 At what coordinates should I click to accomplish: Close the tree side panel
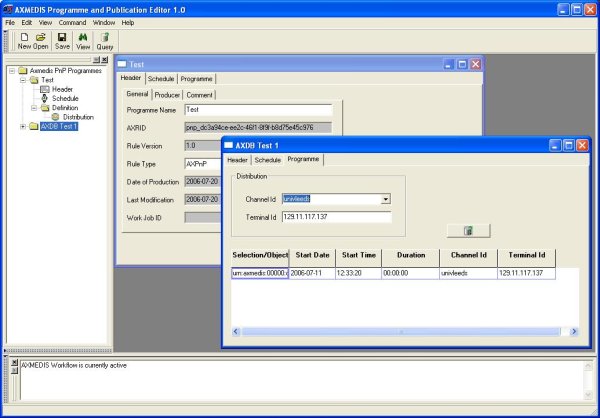pyautogui.click(x=104, y=59)
